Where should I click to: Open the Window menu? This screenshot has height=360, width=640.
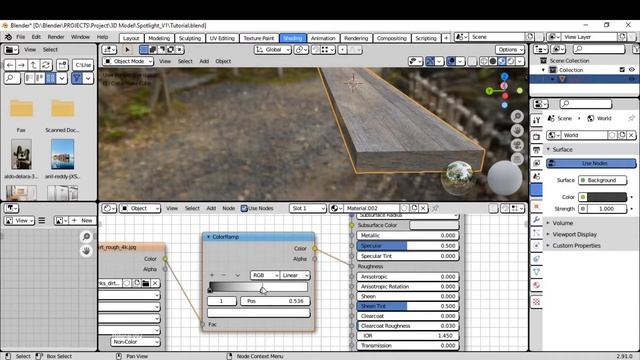(80, 37)
